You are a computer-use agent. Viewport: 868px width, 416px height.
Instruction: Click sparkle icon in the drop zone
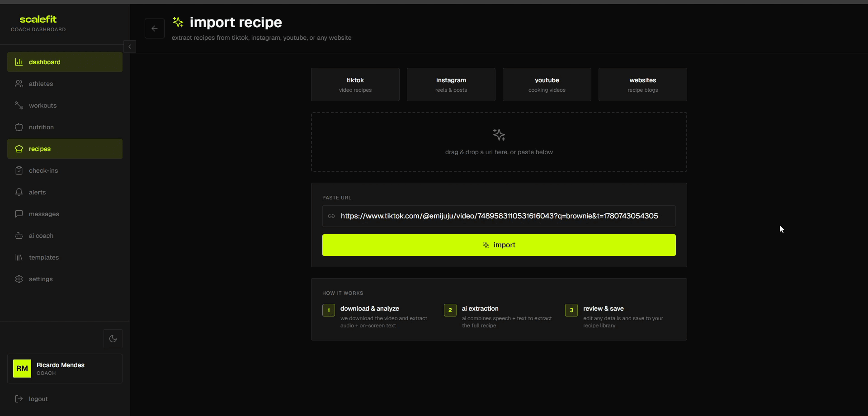click(x=499, y=135)
